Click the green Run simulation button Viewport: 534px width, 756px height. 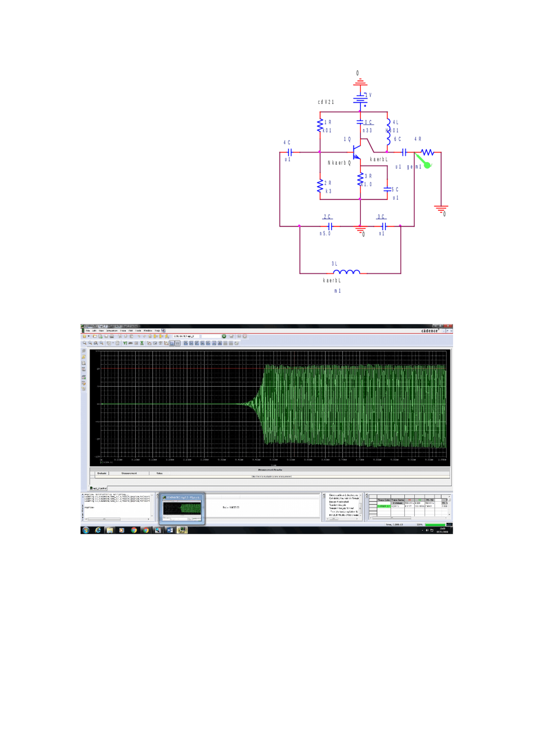(224, 336)
